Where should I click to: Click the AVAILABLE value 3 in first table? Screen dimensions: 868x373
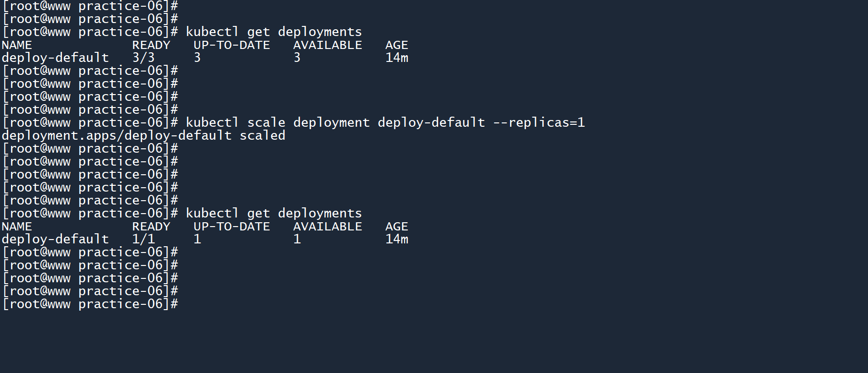click(x=297, y=58)
